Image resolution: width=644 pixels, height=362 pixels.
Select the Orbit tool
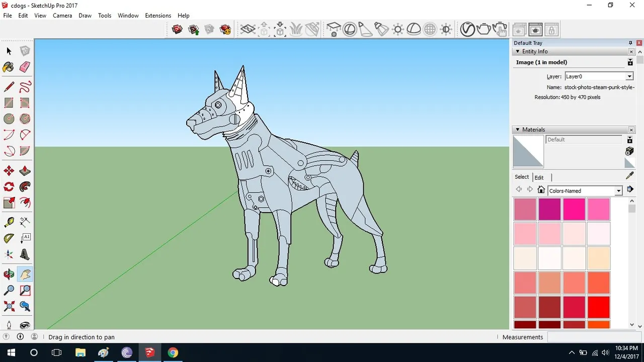click(x=9, y=274)
